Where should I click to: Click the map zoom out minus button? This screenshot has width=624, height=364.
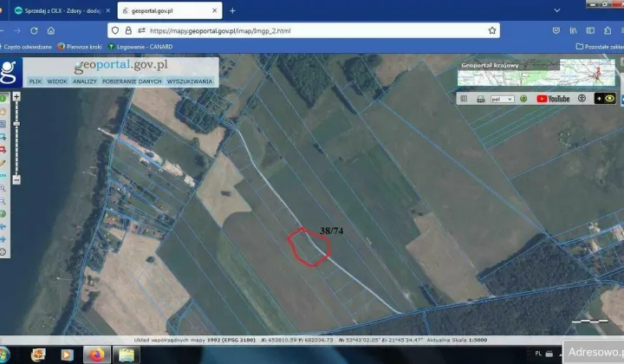tap(16, 179)
